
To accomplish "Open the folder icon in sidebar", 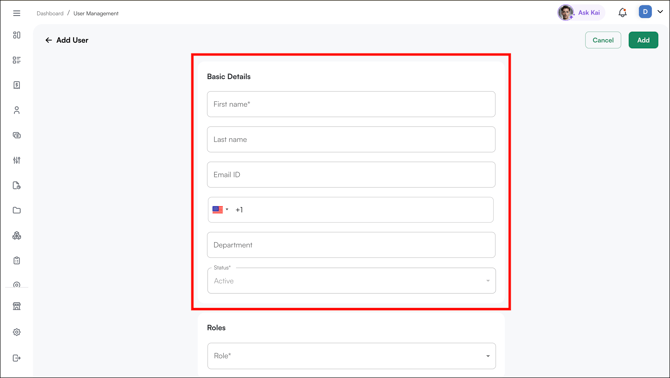I will click(17, 210).
